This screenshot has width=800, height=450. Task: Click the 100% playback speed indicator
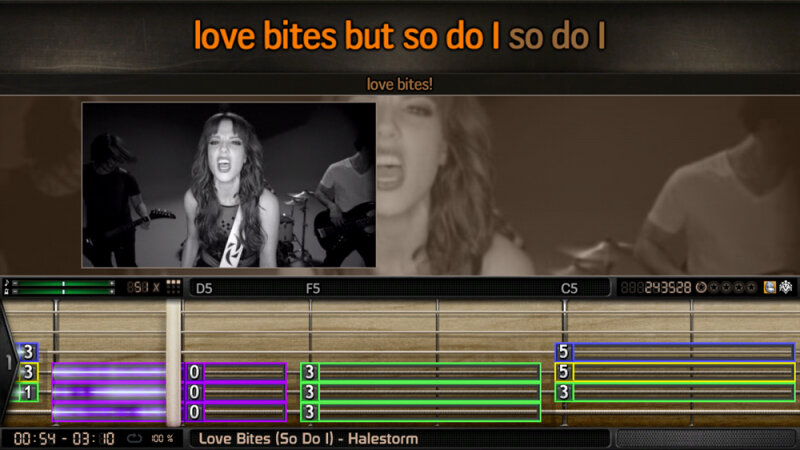point(162,438)
